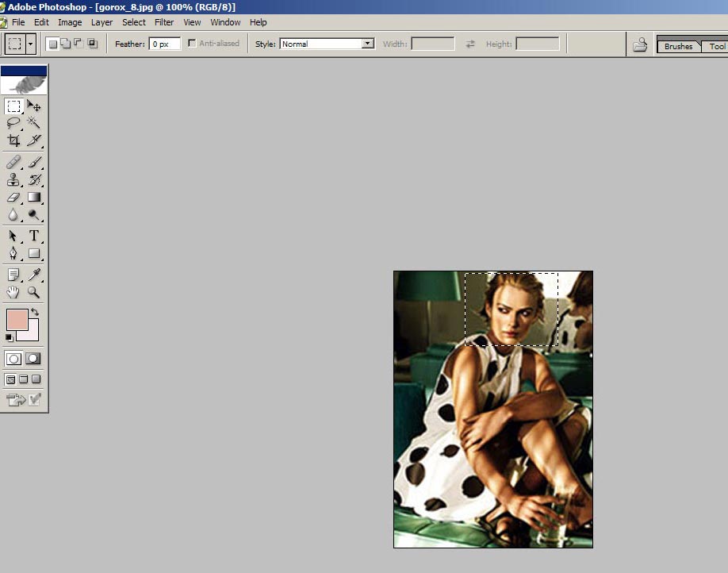
Task: Select the Healing Brush tool
Action: pyautogui.click(x=13, y=162)
